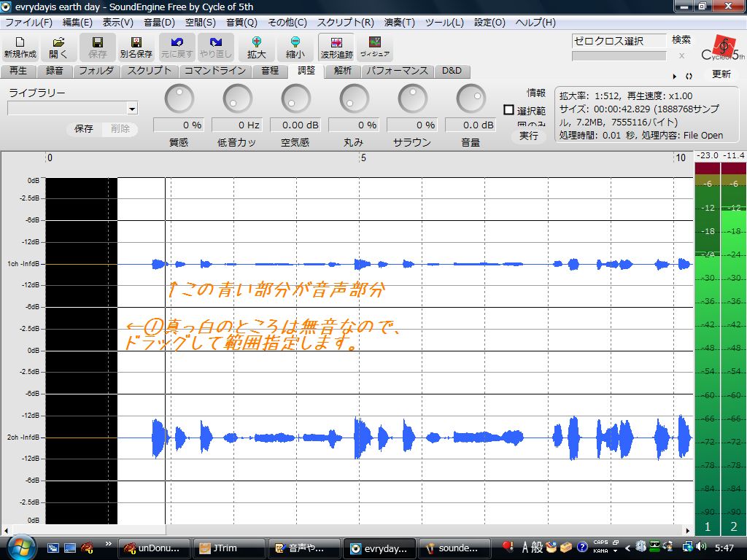
Task: Switch to the パフォーマンス tab
Action: click(398, 71)
